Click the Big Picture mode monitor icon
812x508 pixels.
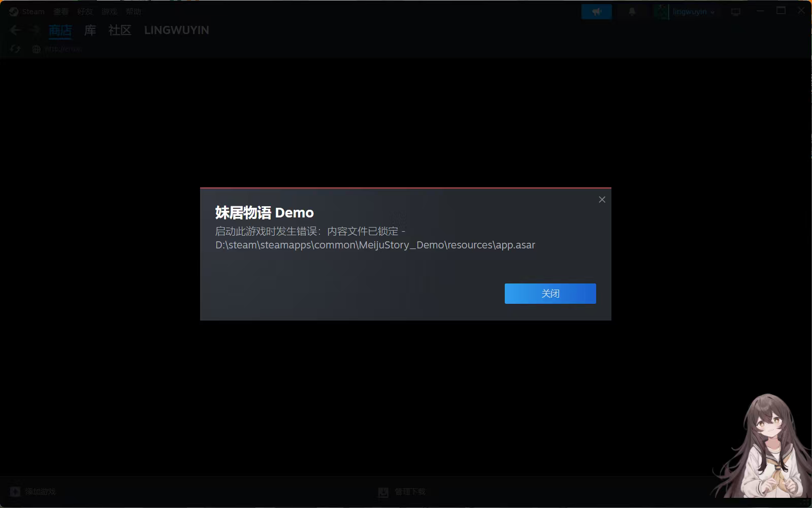(736, 12)
